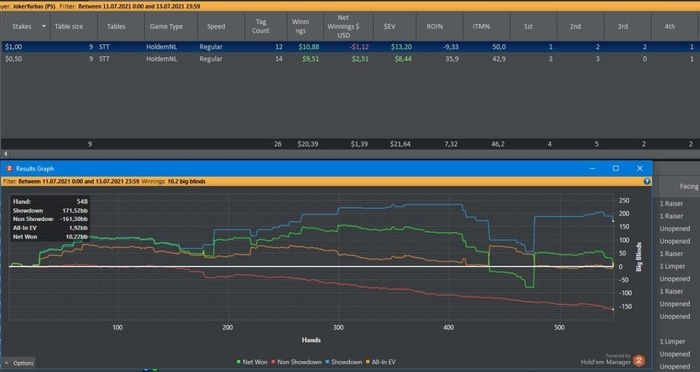Open the help icon on graph filter bar
This screenshot has height=372, width=700.
[x=647, y=181]
